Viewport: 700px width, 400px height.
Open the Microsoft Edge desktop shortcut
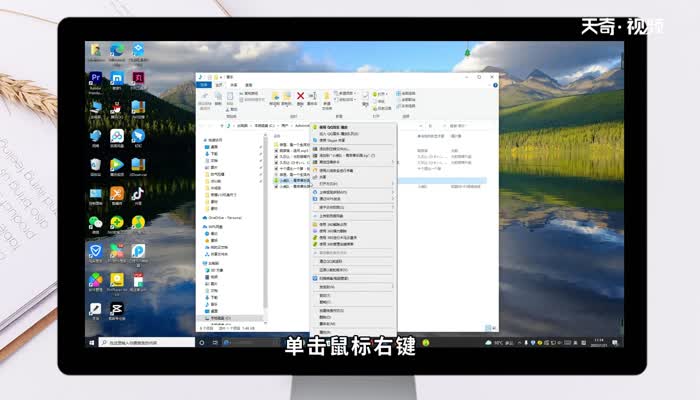coord(117,50)
